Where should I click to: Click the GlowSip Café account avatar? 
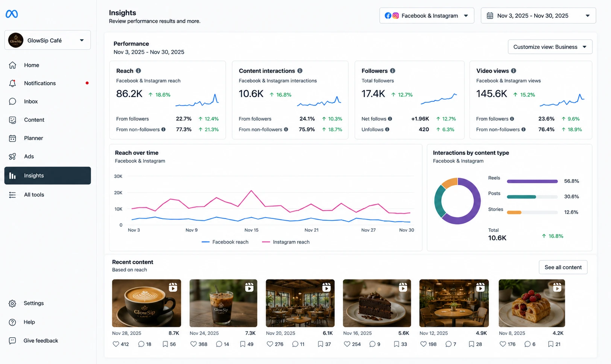click(x=16, y=40)
